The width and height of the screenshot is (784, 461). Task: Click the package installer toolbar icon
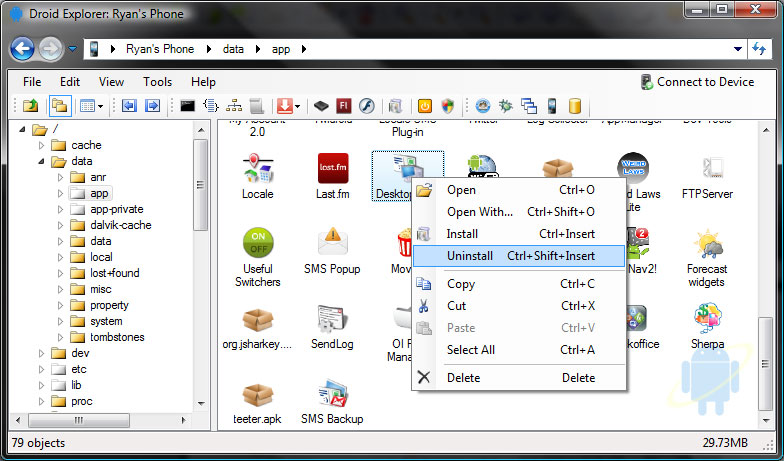(x=395, y=106)
